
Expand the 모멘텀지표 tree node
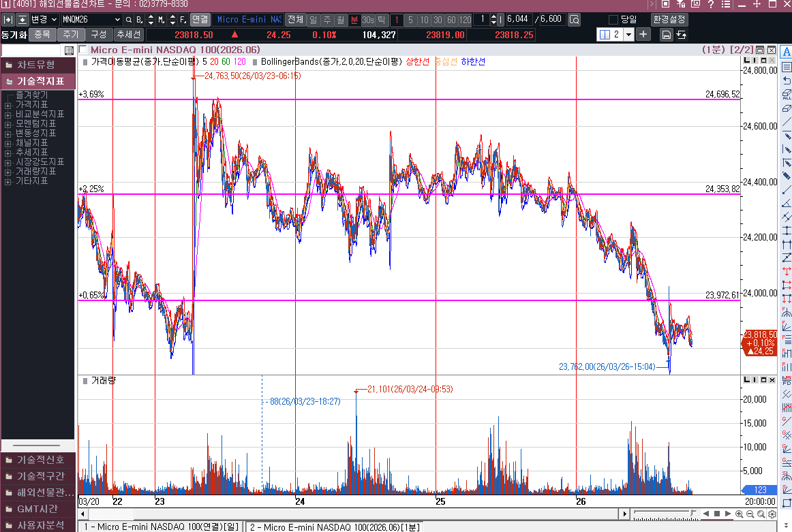[8, 124]
